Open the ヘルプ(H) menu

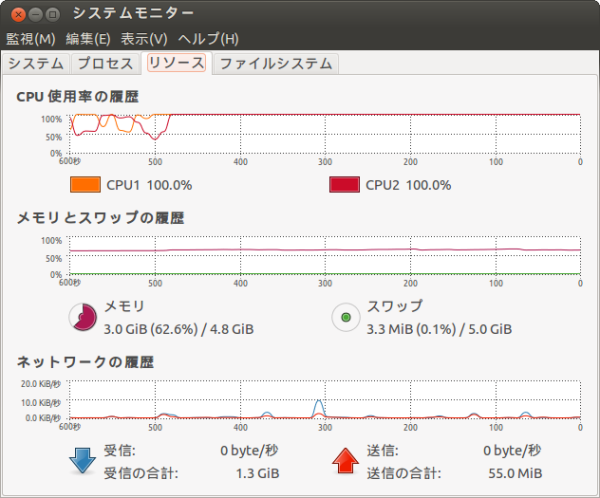pyautogui.click(x=207, y=39)
